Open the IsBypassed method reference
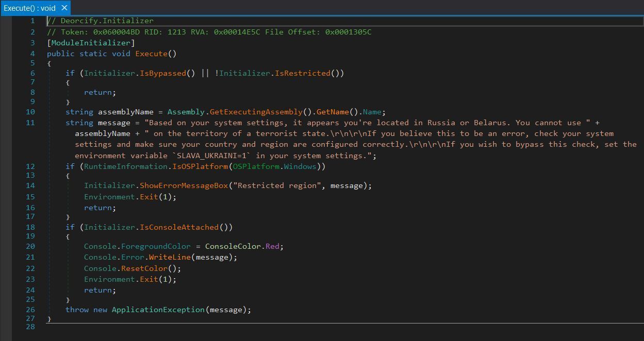This screenshot has width=644, height=341. [x=163, y=73]
